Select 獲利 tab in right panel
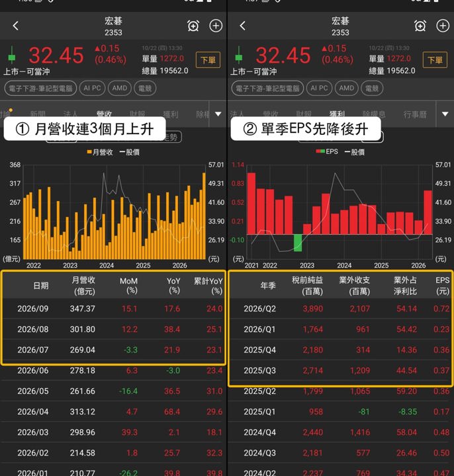This screenshot has width=454, height=476. coord(337,114)
